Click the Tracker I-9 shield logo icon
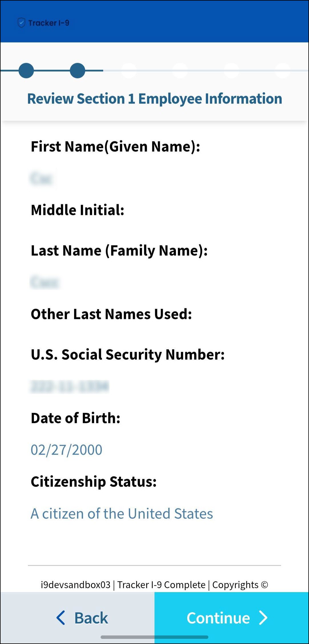Image resolution: width=309 pixels, height=644 pixels. (x=21, y=23)
